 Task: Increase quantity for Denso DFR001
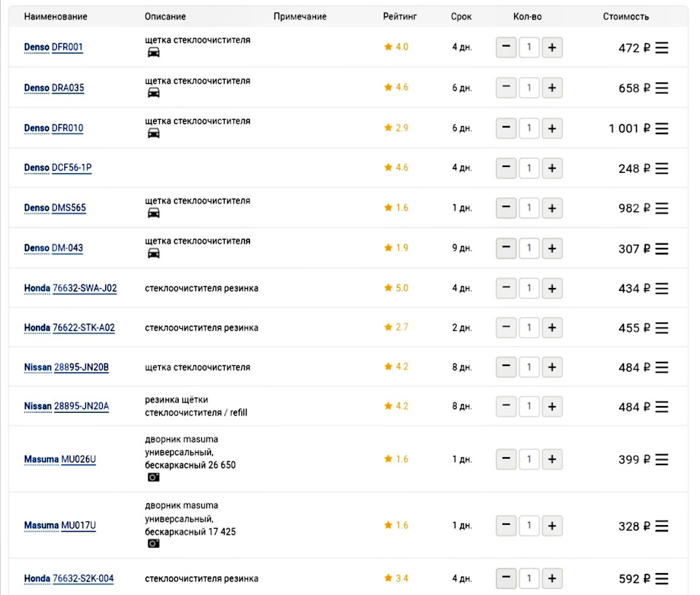coord(552,47)
